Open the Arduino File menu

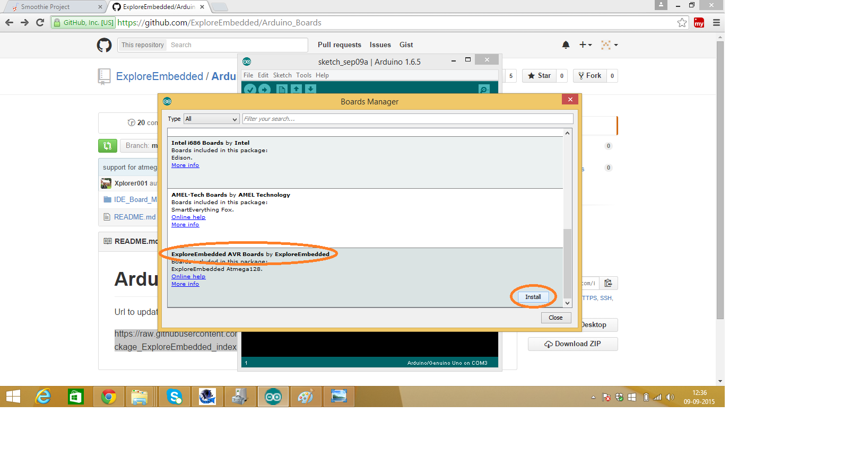(248, 75)
